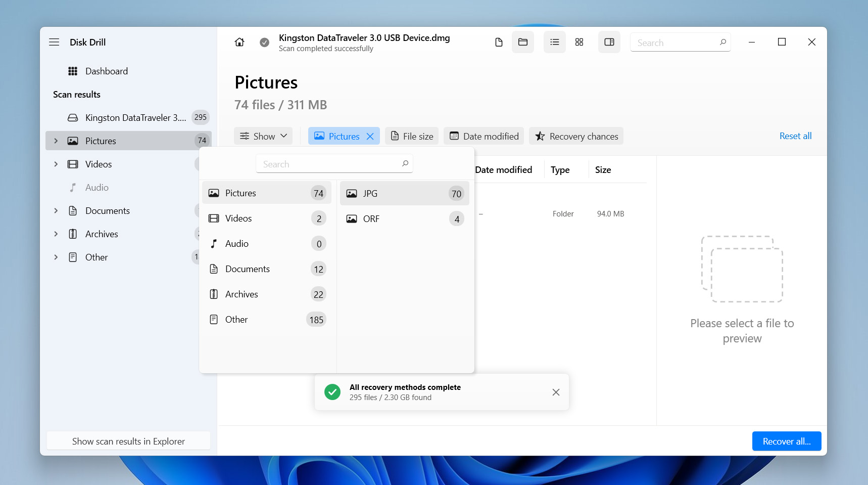The image size is (868, 485).
Task: Sort by Type column header
Action: (560, 170)
